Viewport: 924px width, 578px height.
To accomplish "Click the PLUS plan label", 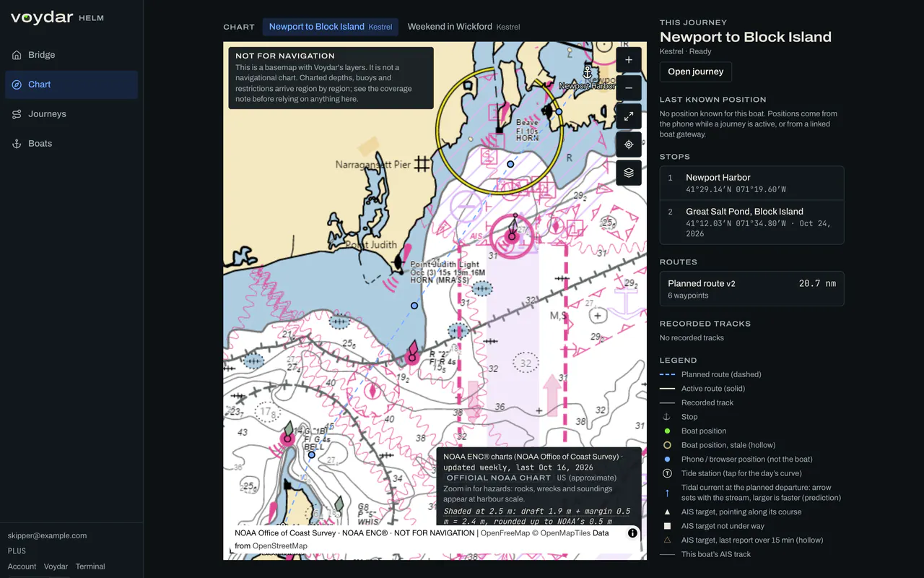I will tap(17, 551).
